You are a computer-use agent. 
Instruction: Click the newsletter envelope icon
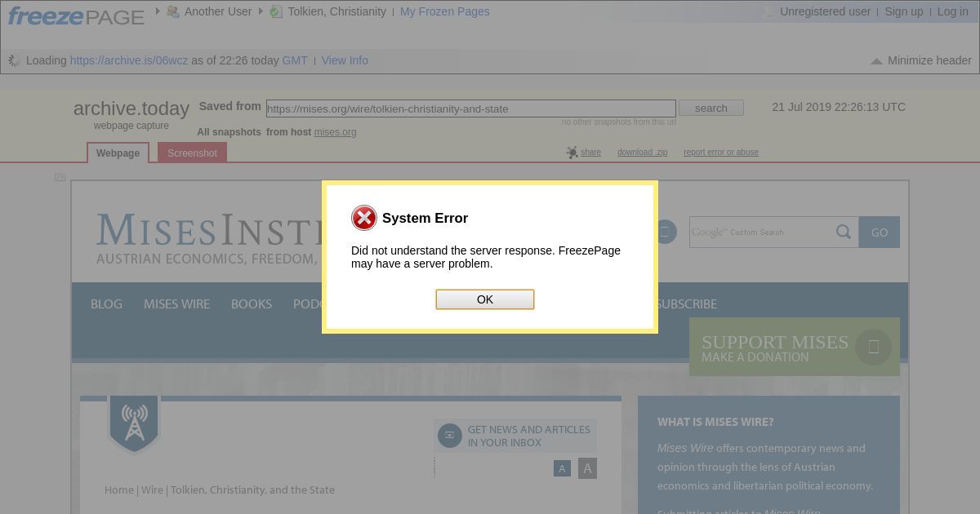(449, 436)
